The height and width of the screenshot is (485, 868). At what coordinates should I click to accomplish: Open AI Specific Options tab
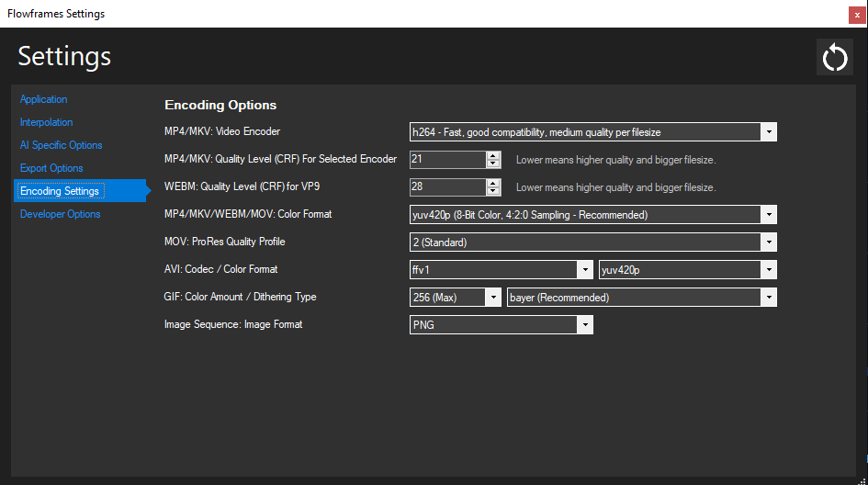[61, 145]
